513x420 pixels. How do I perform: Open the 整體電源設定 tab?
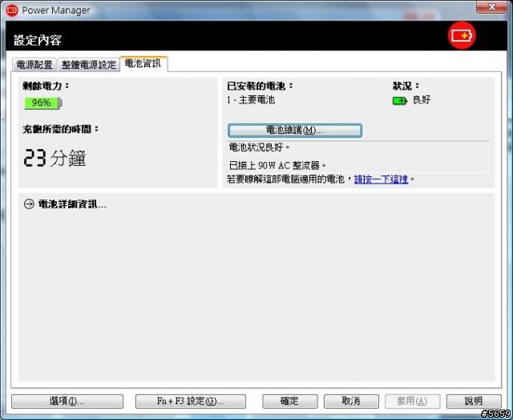[x=89, y=64]
